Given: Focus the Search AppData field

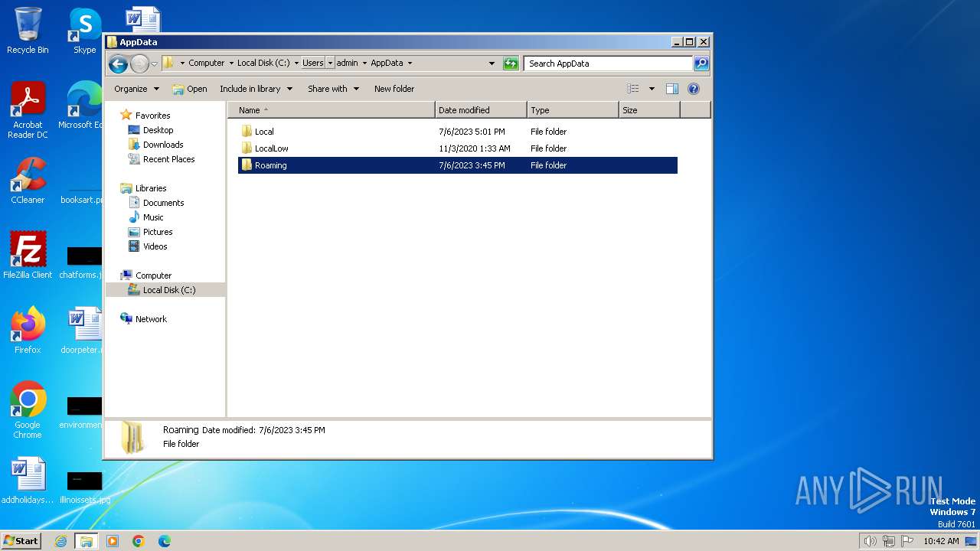Looking at the screenshot, I should click(x=609, y=64).
